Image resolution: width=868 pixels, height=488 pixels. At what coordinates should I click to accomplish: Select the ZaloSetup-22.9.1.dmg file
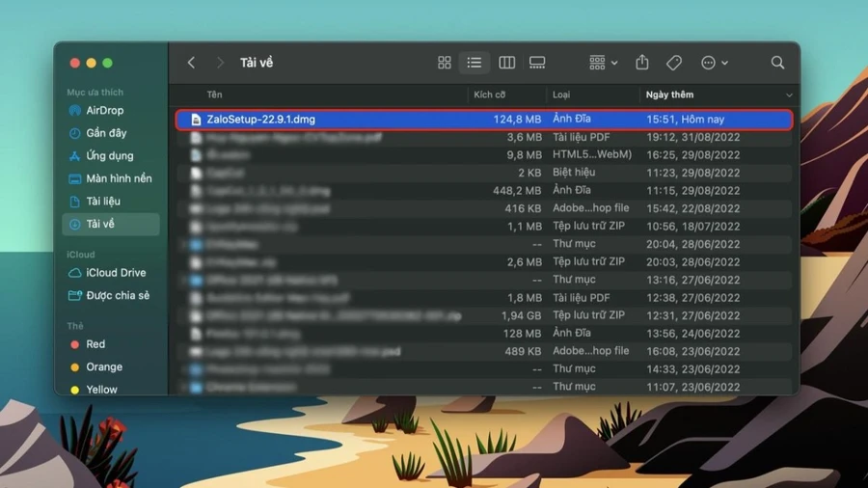[484, 119]
